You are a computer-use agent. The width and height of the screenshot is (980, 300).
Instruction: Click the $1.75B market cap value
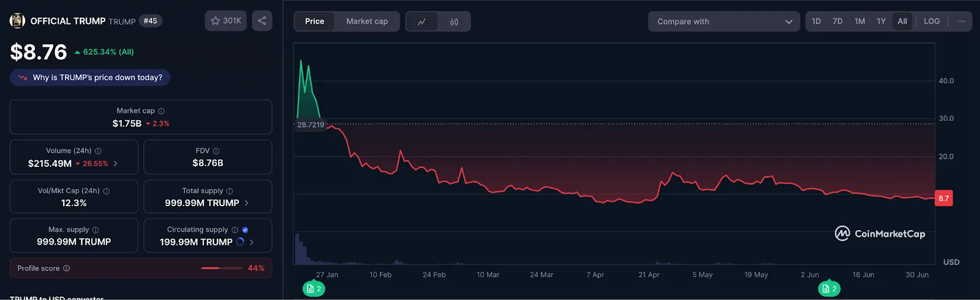[x=127, y=123]
